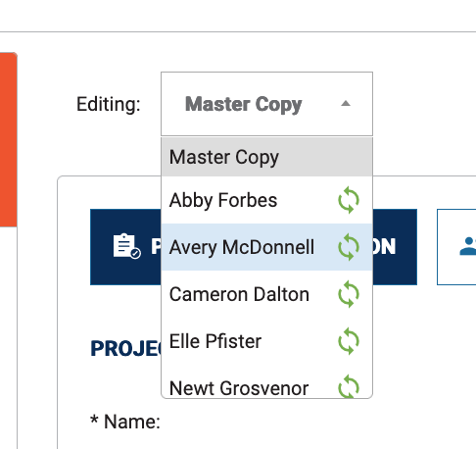
Task: Select Master Copy from the list
Action: pos(266,157)
